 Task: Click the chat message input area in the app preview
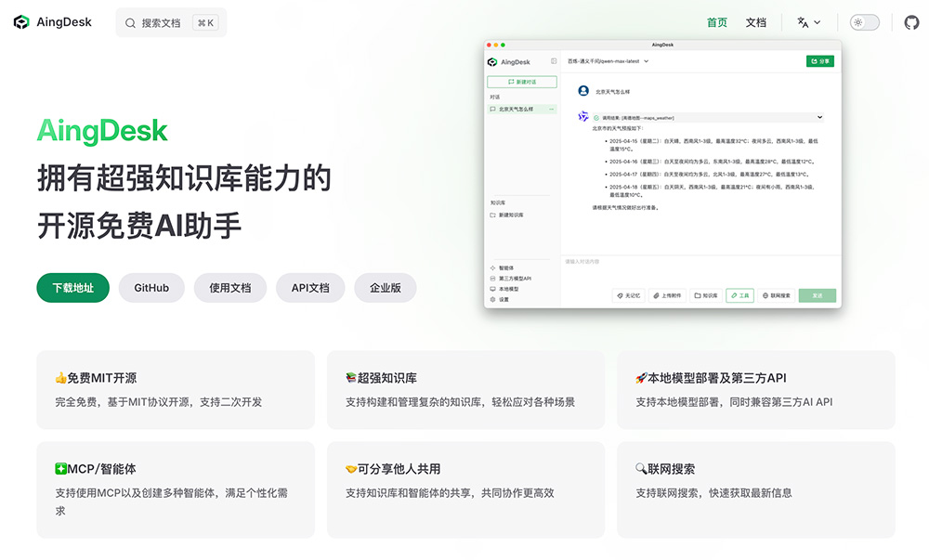[700, 270]
